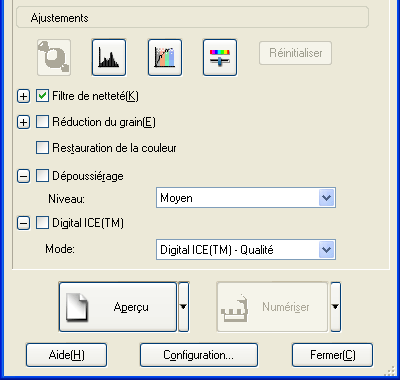Open the Image Adjustment color sliders tool
The width and height of the screenshot is (400, 380).
[220, 57]
